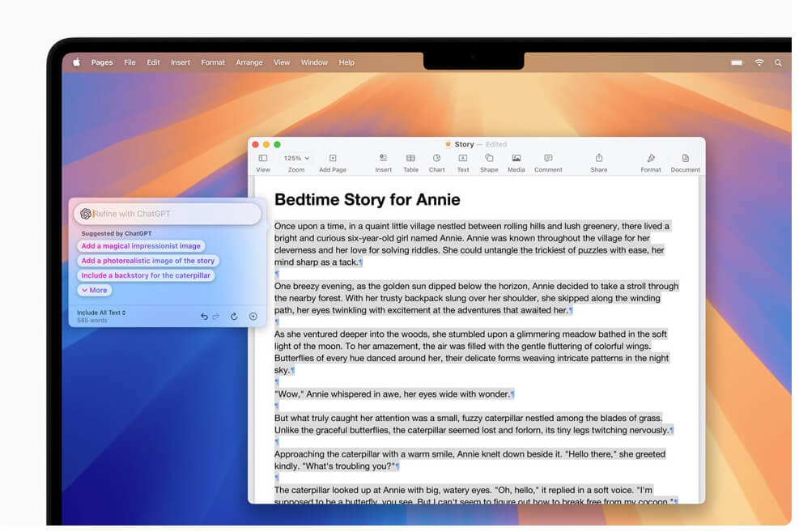
Task: Choose 'Add a magical impressionist image'
Action: 139,245
